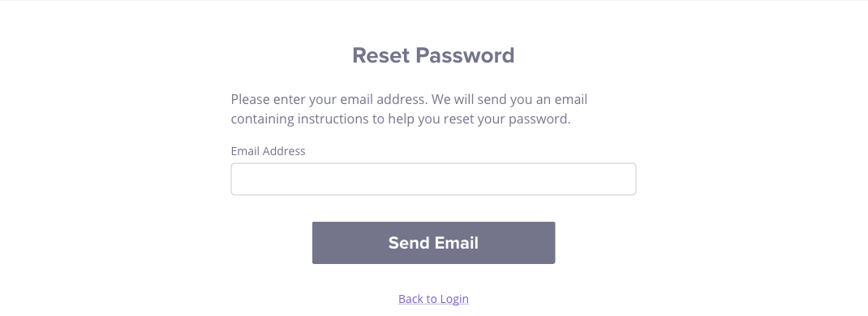868x316 pixels.
Task: Click "We will send you an email" text
Action: [509, 99]
